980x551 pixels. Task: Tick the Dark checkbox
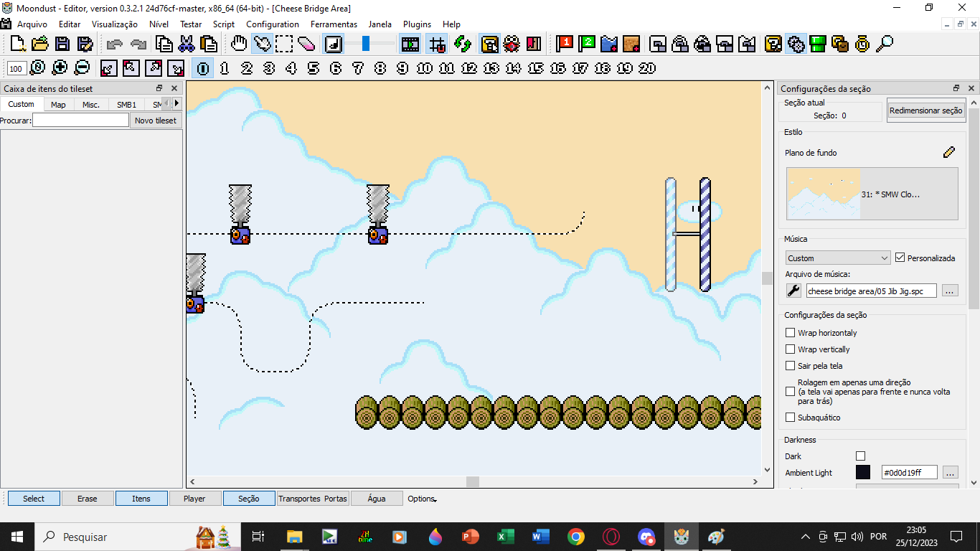coord(860,456)
